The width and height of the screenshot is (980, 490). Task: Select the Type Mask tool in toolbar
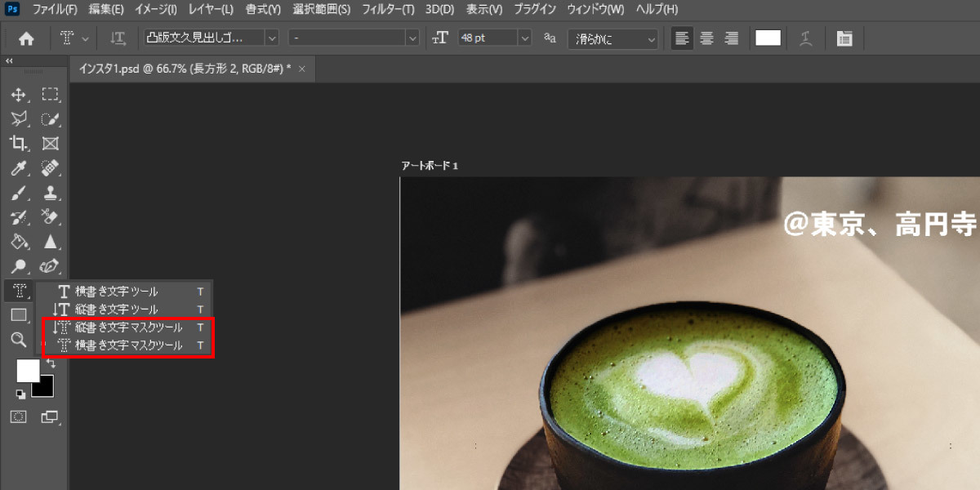[19, 291]
